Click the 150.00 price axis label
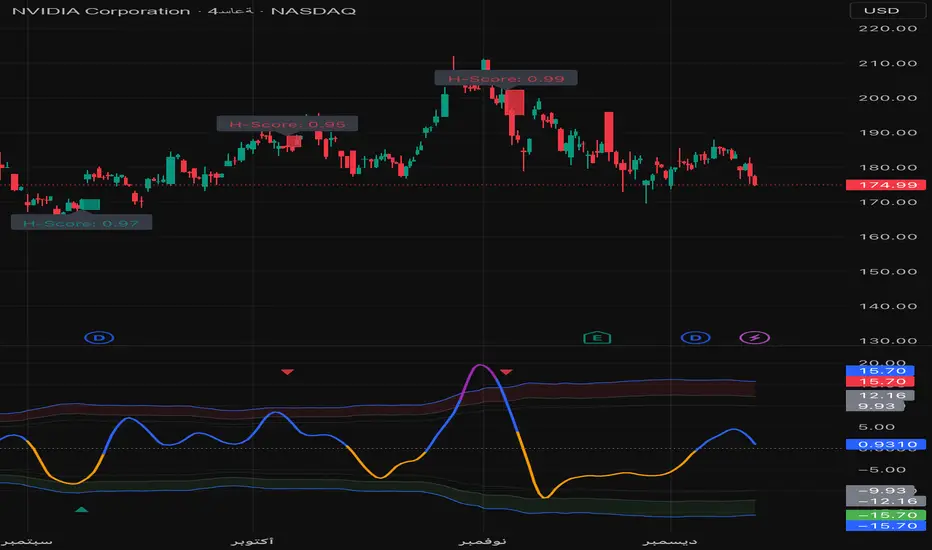This screenshot has height=550, width=932. point(887,272)
